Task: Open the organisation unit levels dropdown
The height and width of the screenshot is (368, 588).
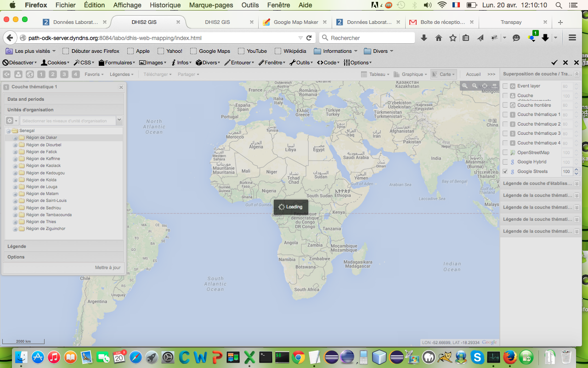Action: coord(119,121)
